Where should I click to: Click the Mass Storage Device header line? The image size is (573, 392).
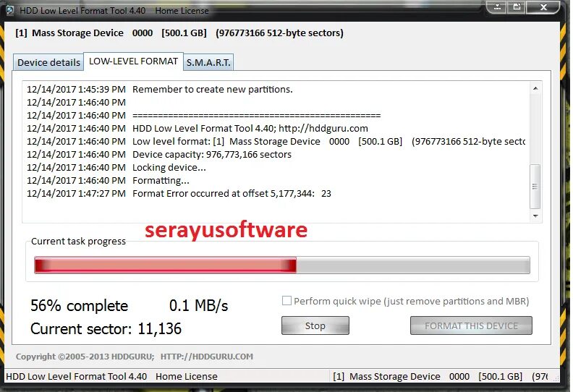click(x=179, y=33)
